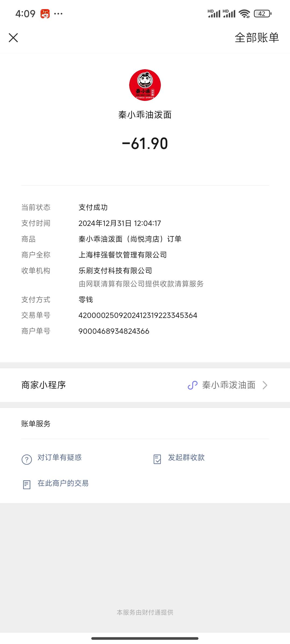Viewport: 290px width, 644px height.
Task: Tap the question mark icon for order doubts
Action: click(x=27, y=459)
